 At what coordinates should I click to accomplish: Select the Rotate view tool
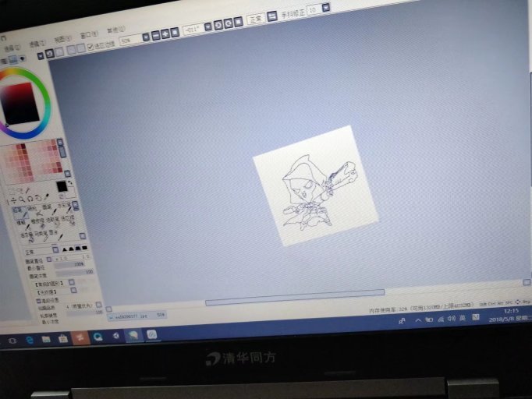pyautogui.click(x=30, y=199)
